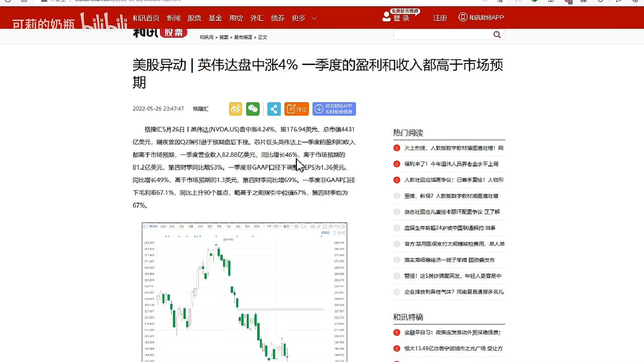Click the 股票 breadcrumb link
The width and height of the screenshot is (644, 362).
(x=224, y=37)
